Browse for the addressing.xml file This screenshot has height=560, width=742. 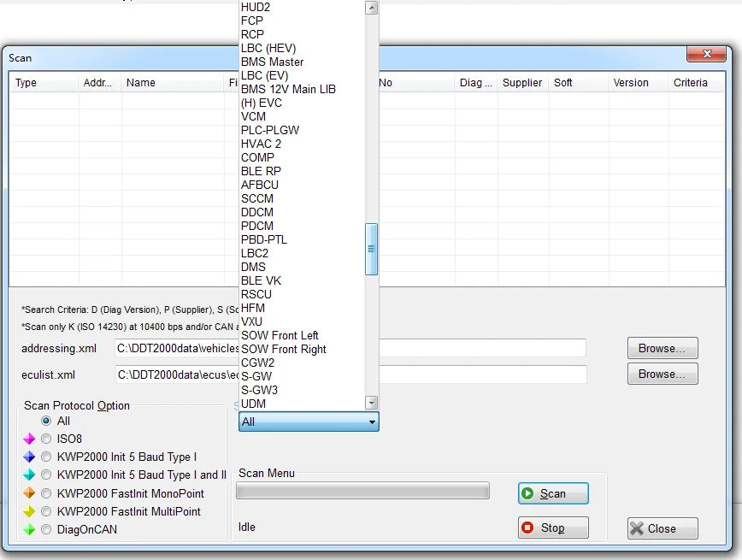click(662, 349)
